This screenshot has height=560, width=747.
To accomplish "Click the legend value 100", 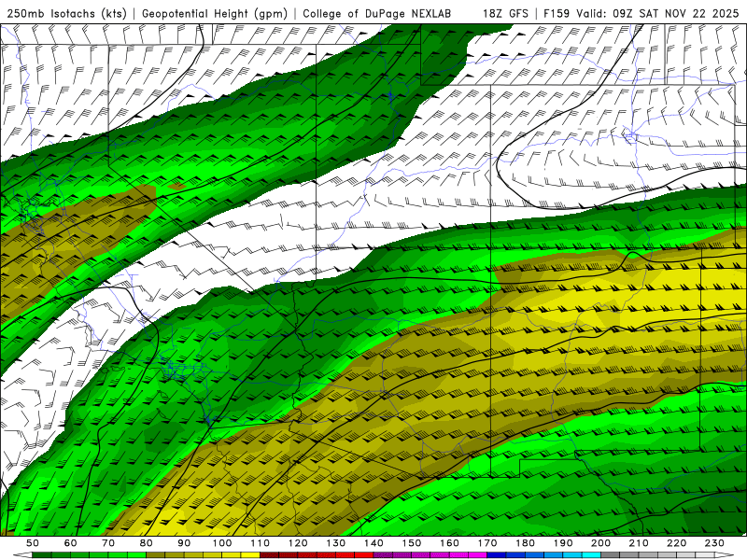I will click(222, 543).
